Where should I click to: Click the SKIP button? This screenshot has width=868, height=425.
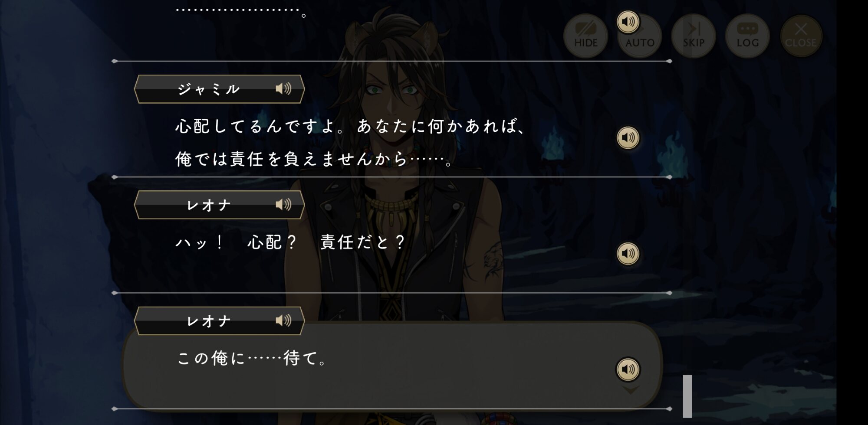pos(694,36)
